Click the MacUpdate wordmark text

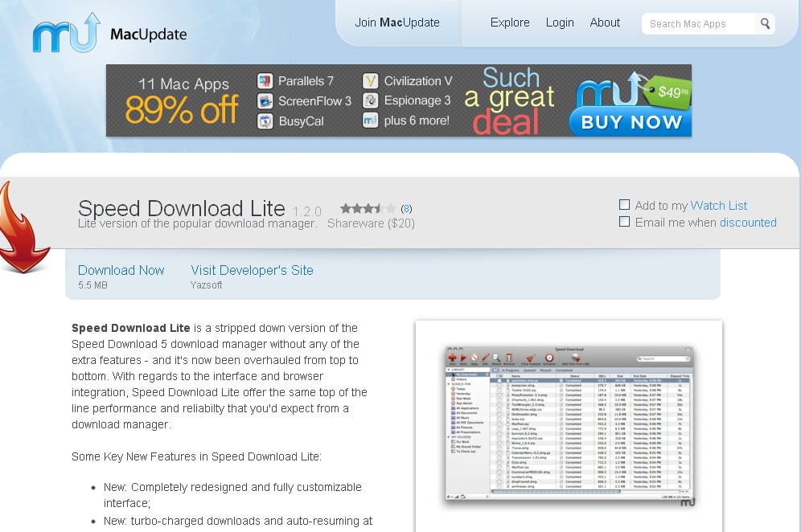tap(149, 35)
